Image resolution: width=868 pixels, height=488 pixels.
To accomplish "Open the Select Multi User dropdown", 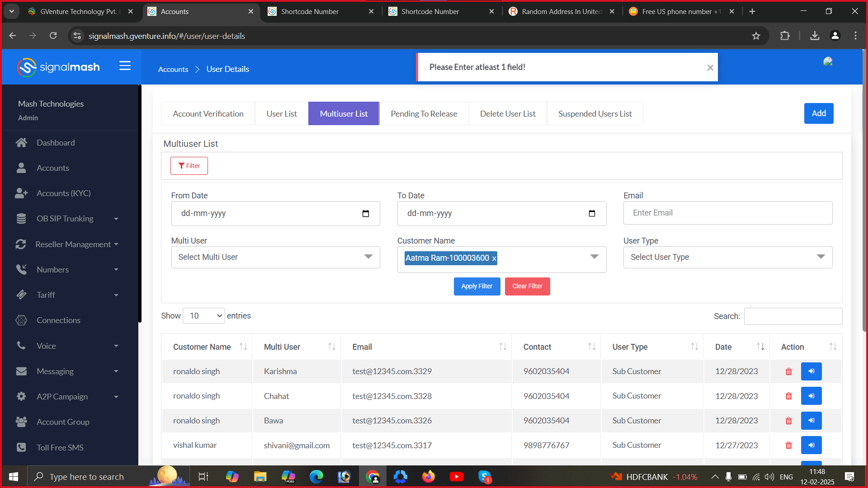I will (275, 257).
